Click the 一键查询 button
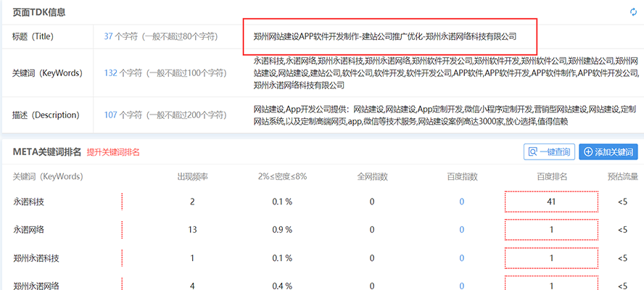This screenshot has height=290, width=644. 549,152
